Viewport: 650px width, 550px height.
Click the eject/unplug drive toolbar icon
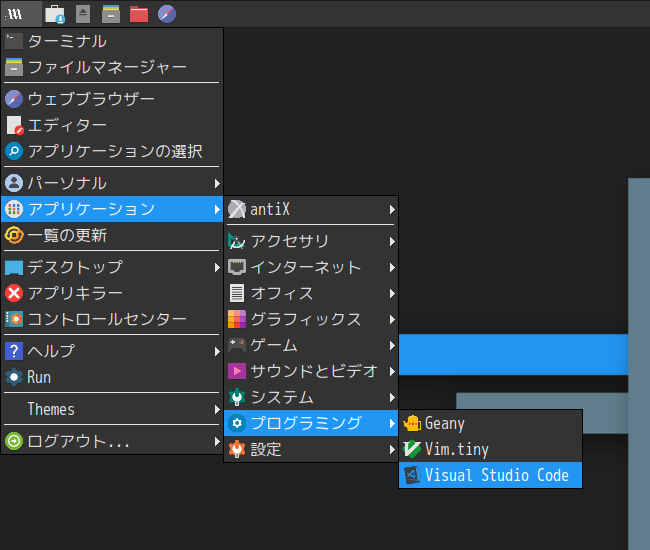pos(83,14)
